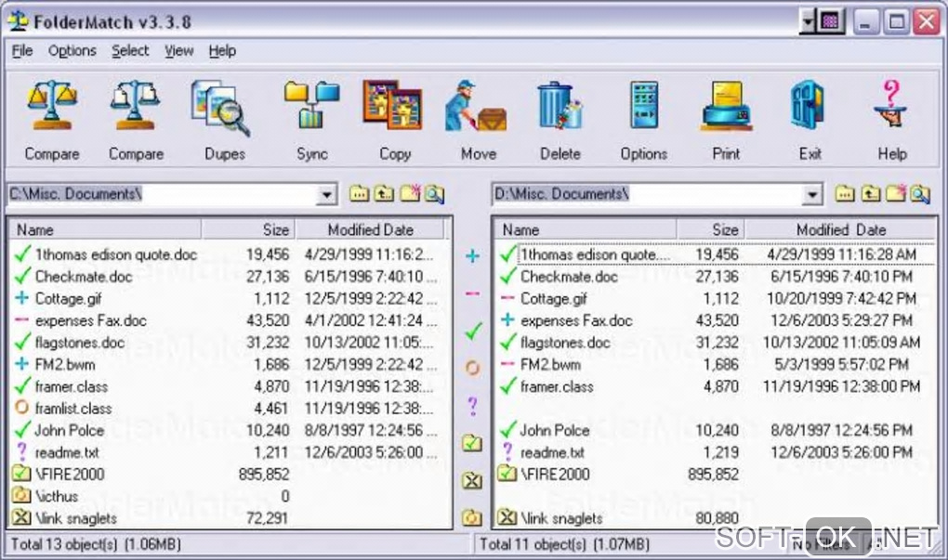
Task: Toggle the checked-folder filter between panels
Action: (x=471, y=443)
